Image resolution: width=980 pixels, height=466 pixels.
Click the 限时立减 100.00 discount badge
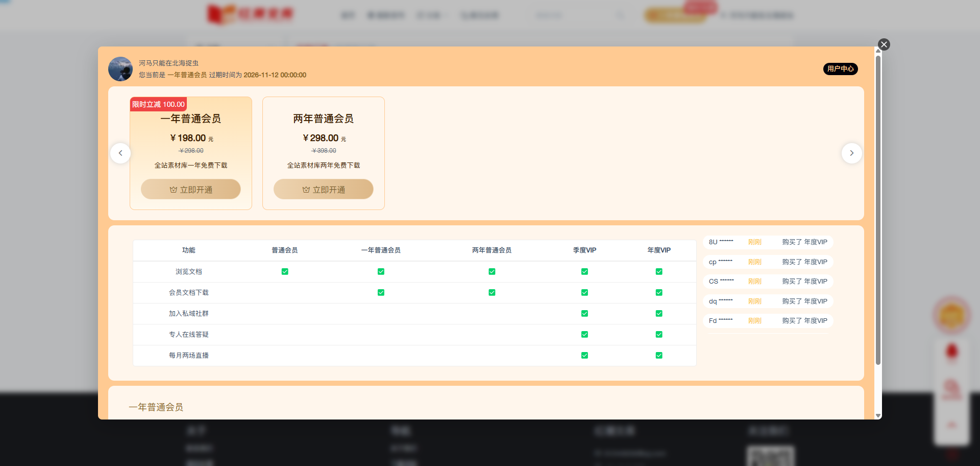[x=158, y=104]
